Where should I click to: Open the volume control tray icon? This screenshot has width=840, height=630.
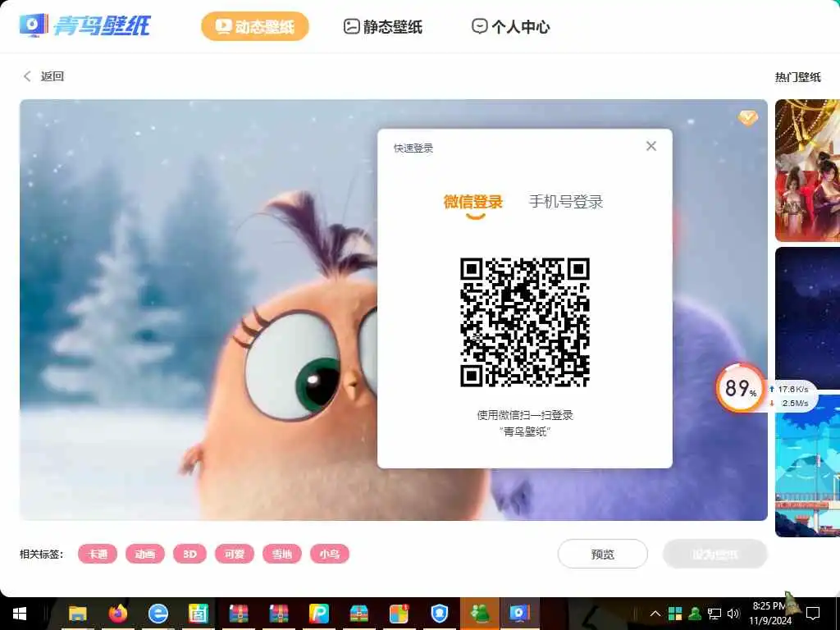(733, 614)
